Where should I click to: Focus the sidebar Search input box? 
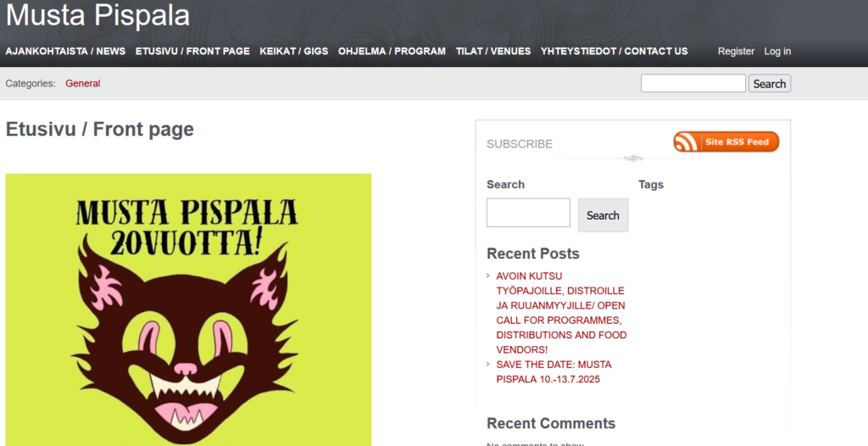(x=528, y=213)
